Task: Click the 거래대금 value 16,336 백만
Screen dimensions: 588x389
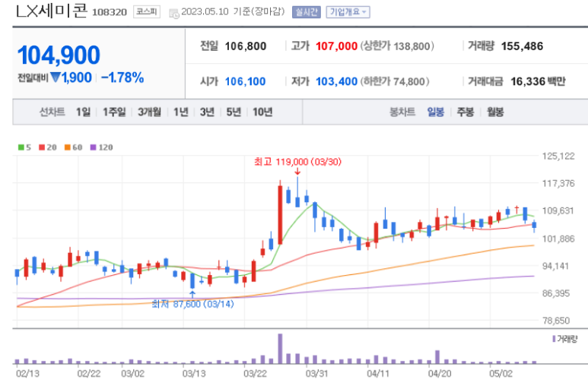Action: (x=538, y=81)
